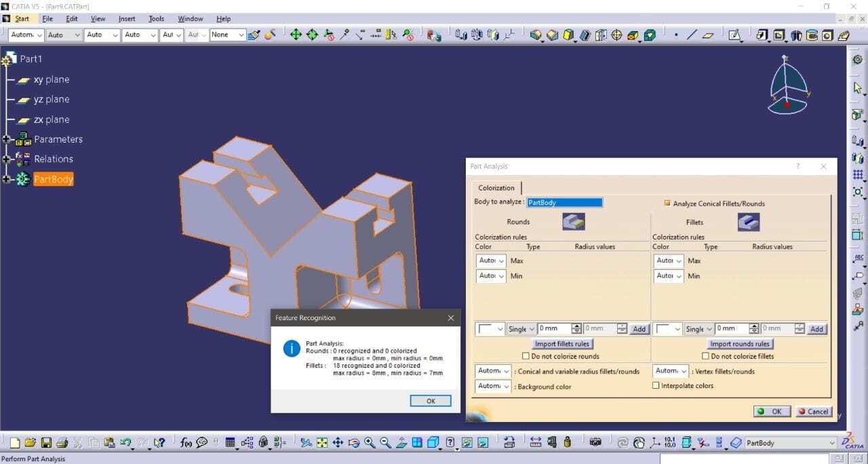Image resolution: width=868 pixels, height=464 pixels.
Task: Click the Zoom Out magnifier icon
Action: [385, 443]
